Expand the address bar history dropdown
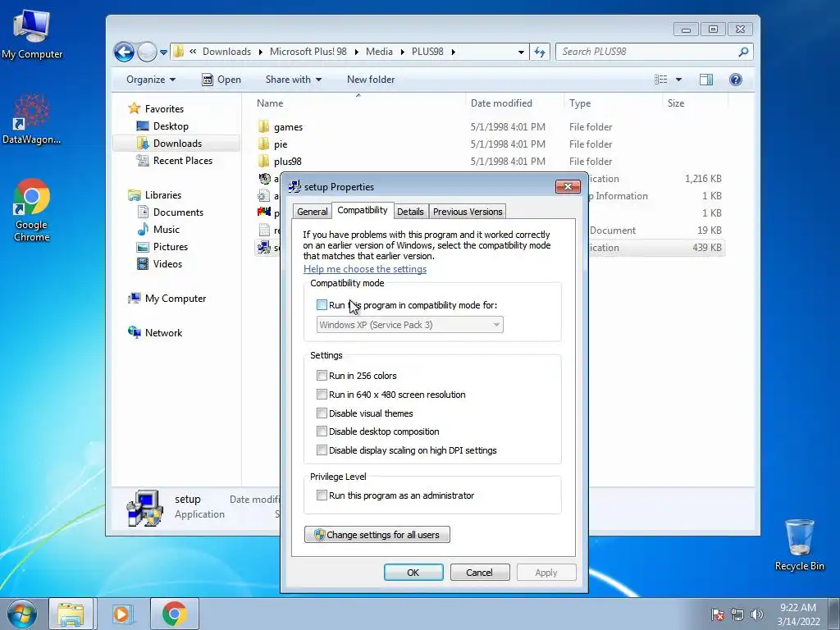840x630 pixels. (x=521, y=52)
